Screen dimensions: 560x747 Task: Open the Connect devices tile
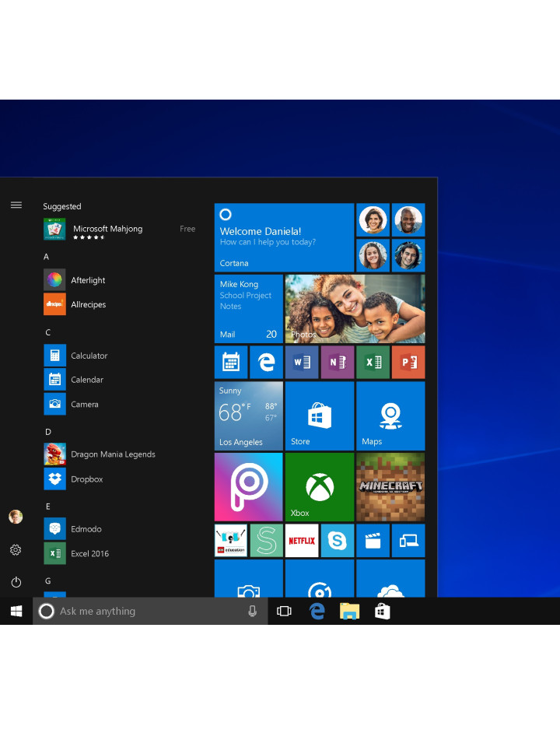tap(408, 540)
